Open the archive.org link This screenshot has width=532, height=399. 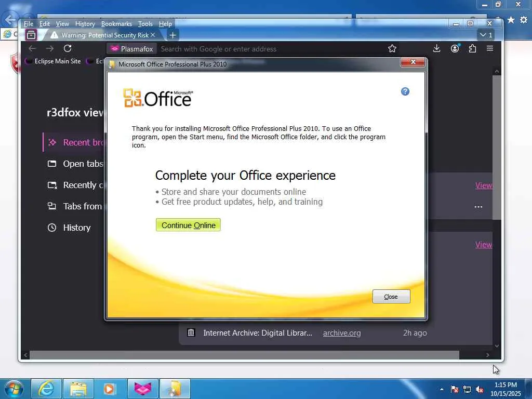[342, 333]
